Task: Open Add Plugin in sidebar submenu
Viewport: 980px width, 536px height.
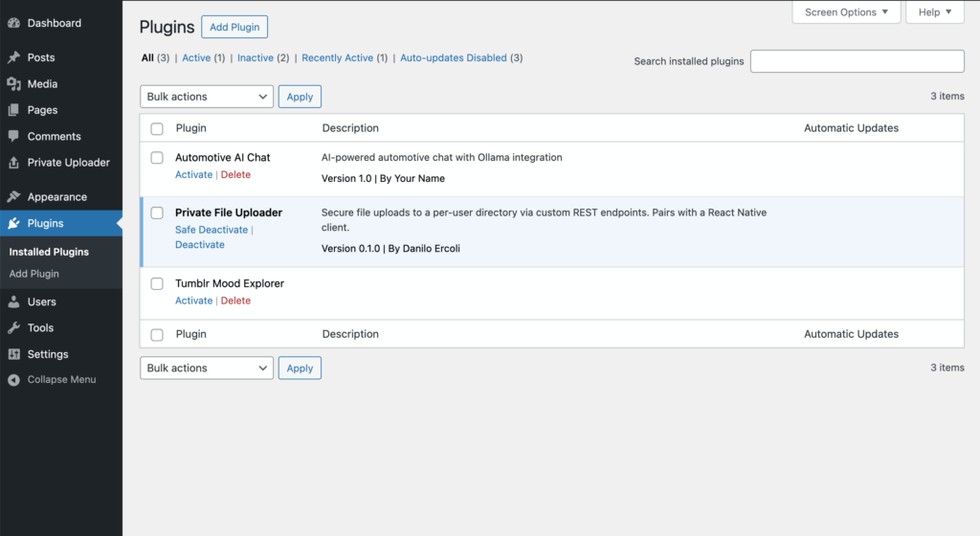Action: [34, 274]
